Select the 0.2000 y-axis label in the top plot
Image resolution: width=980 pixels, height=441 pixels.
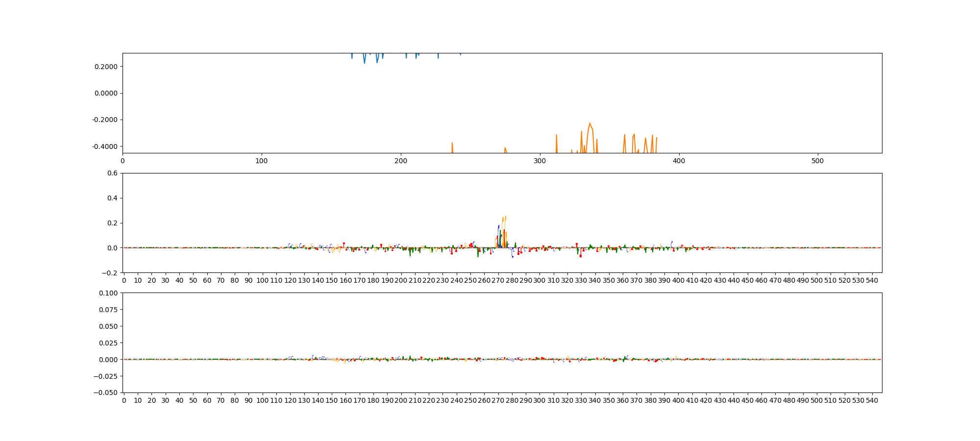click(x=106, y=67)
